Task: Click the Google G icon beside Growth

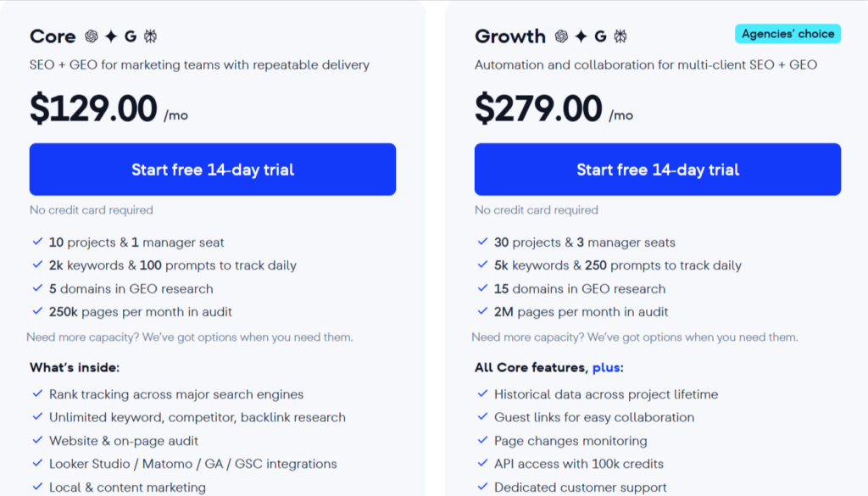Action: click(x=600, y=36)
